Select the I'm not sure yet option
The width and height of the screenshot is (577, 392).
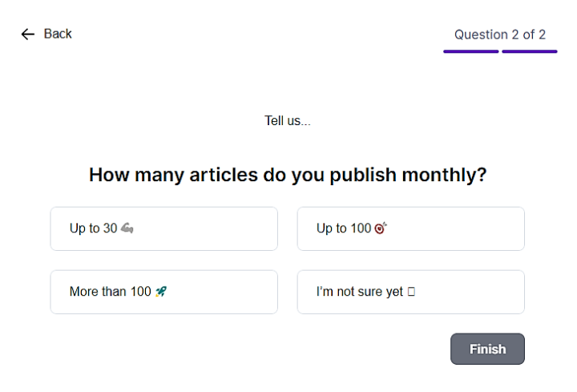410,292
